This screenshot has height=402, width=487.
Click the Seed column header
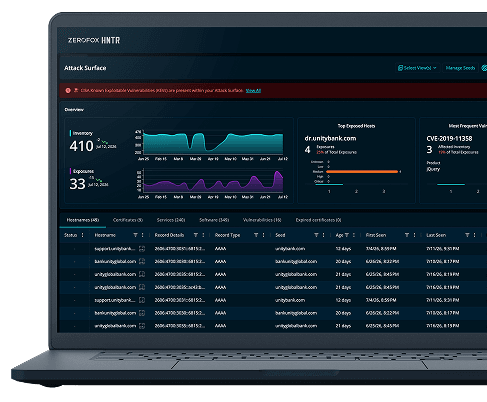[280, 235]
